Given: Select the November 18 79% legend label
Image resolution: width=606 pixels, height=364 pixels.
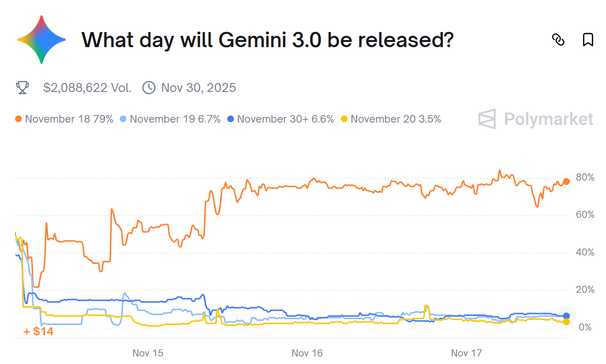Looking at the screenshot, I should (x=69, y=119).
